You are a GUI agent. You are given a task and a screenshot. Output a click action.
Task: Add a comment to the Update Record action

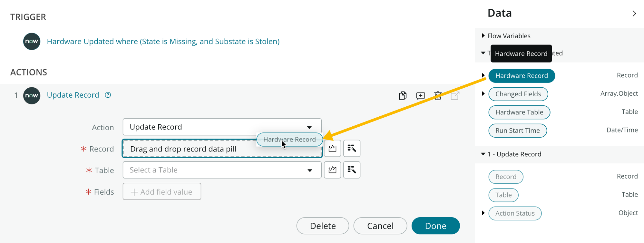click(x=420, y=95)
